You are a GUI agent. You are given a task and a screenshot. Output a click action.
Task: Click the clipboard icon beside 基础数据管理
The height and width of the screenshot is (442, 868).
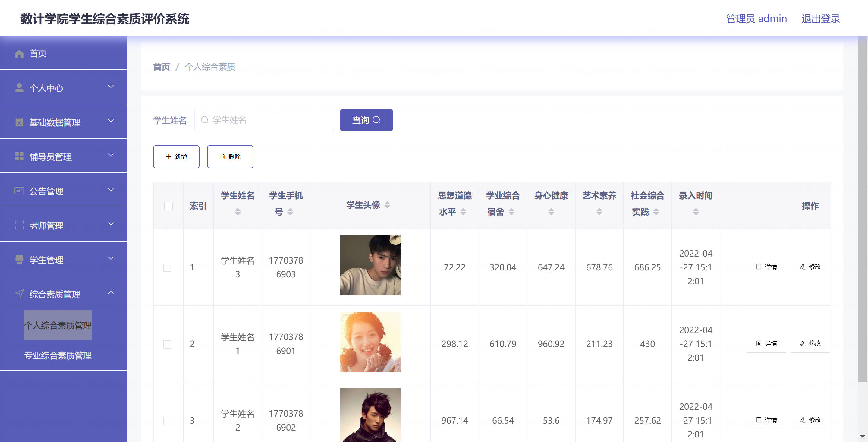click(19, 122)
